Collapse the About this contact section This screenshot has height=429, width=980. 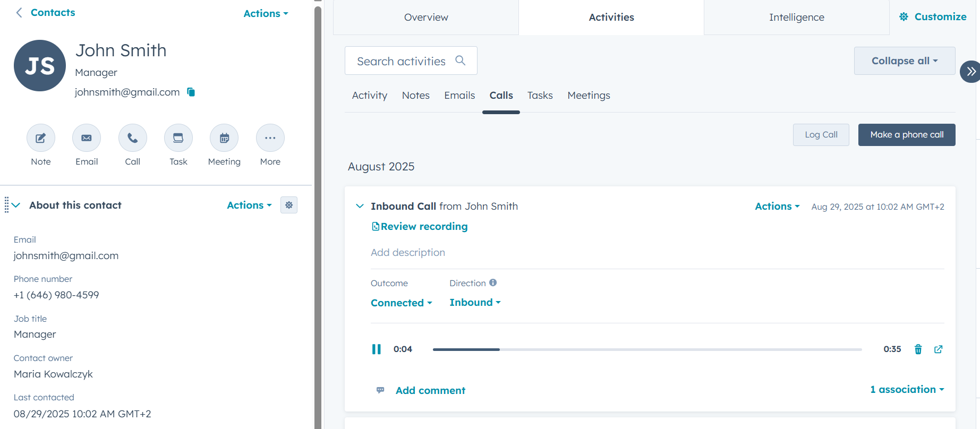click(16, 205)
